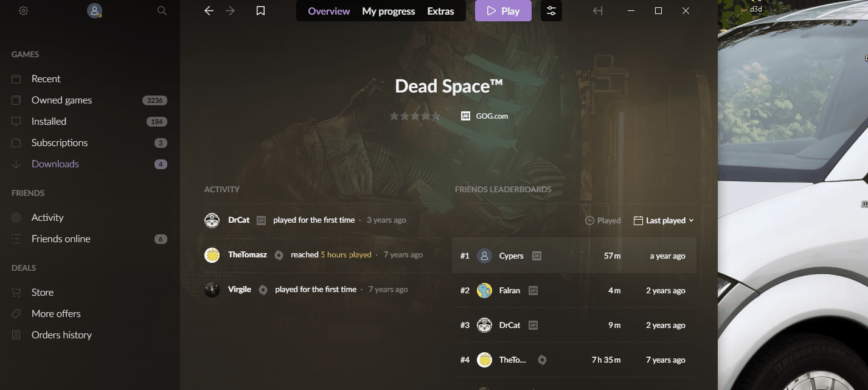Image resolution: width=868 pixels, height=390 pixels.
Task: Click the More offers tag icon
Action: tap(16, 313)
